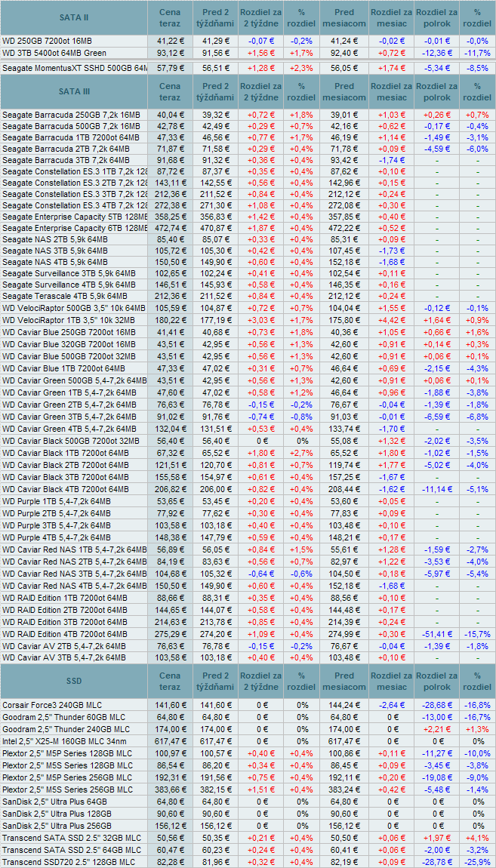496x868 pixels.
Task: Select SanDisk 2,5" Ultra Plus 256GB row name
Action: pos(57,825)
